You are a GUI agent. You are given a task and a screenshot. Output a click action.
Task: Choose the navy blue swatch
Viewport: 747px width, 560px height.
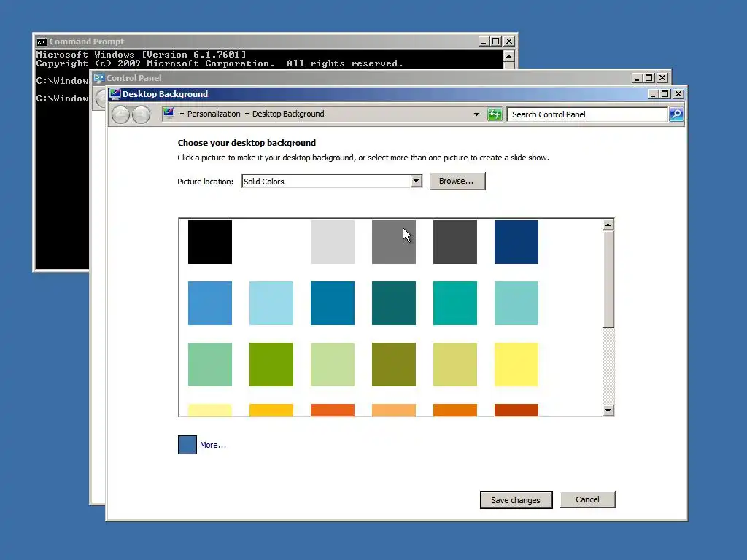coord(516,242)
